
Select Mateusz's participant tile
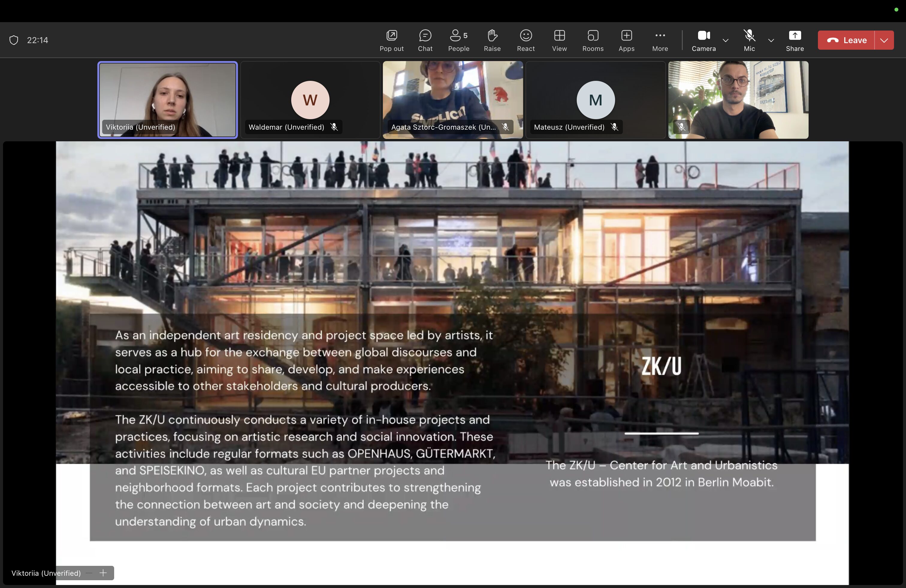pos(595,100)
